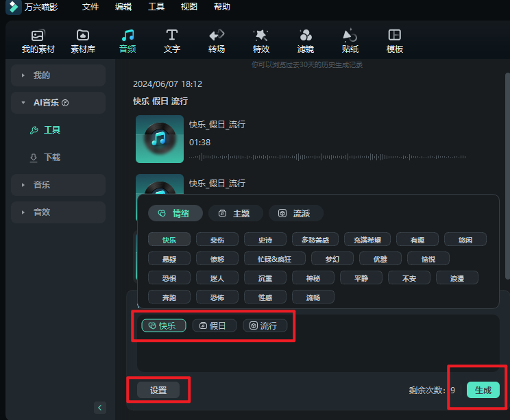
Task: Select the 有趣 mood tag
Action: pos(417,240)
